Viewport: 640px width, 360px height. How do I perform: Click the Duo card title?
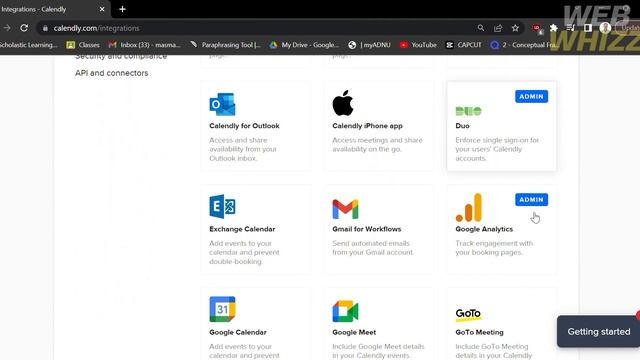(x=462, y=126)
